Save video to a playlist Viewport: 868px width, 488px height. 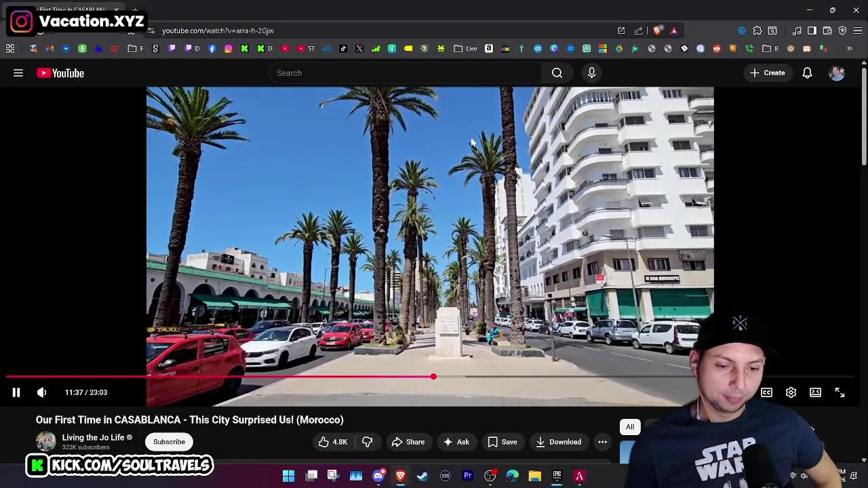pyautogui.click(x=502, y=442)
